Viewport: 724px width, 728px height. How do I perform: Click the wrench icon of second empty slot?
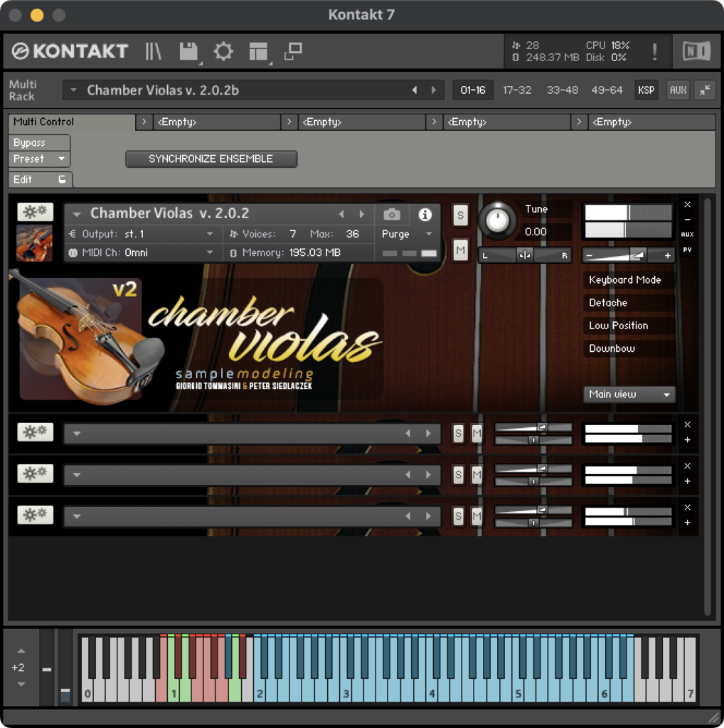[x=36, y=432]
